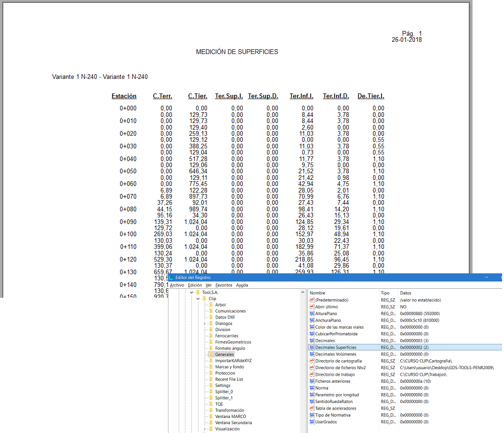Select the Formato angulo key
The image size is (504, 433).
(x=230, y=348)
